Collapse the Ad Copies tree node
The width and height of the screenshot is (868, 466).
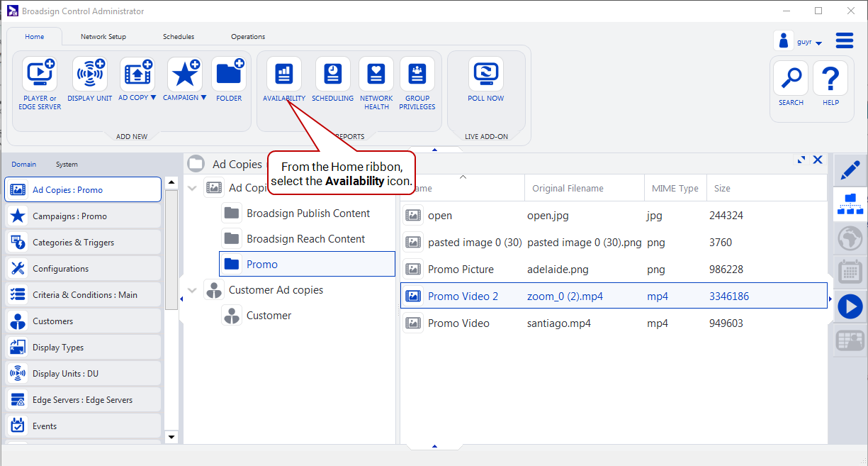[192, 188]
